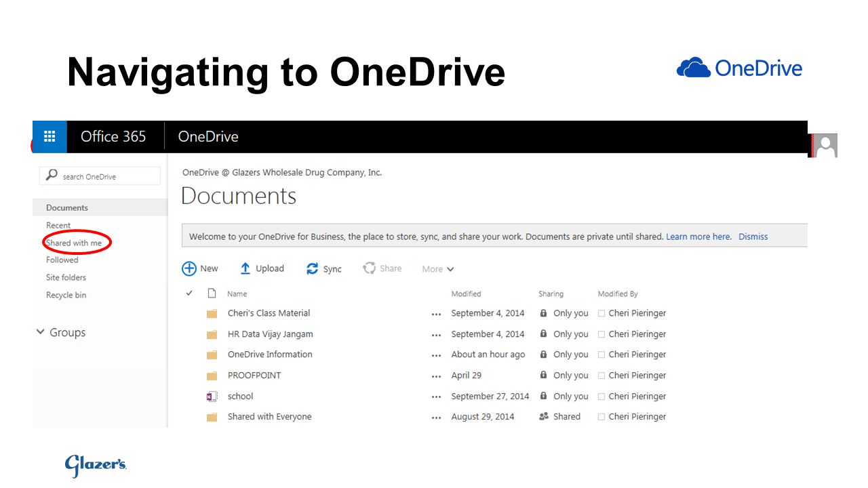The width and height of the screenshot is (868, 488).
Task: Click the August 29, 2014 date
Action: click(x=483, y=417)
